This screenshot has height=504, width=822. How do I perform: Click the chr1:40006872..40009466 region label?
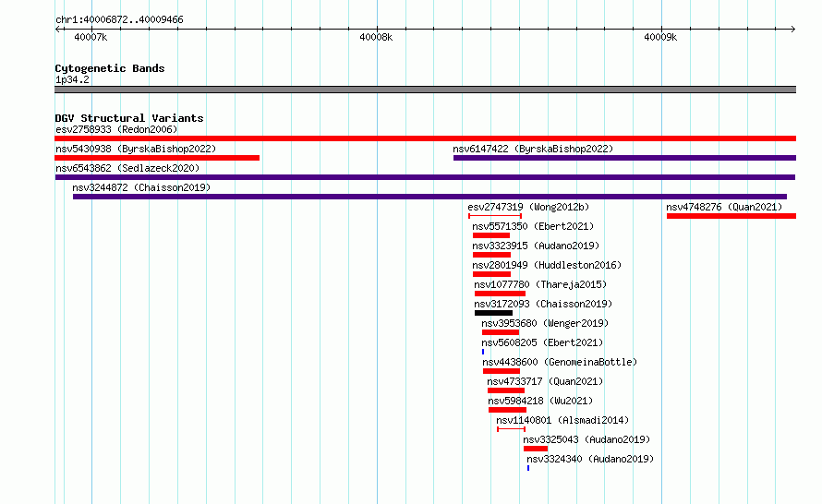119,19
